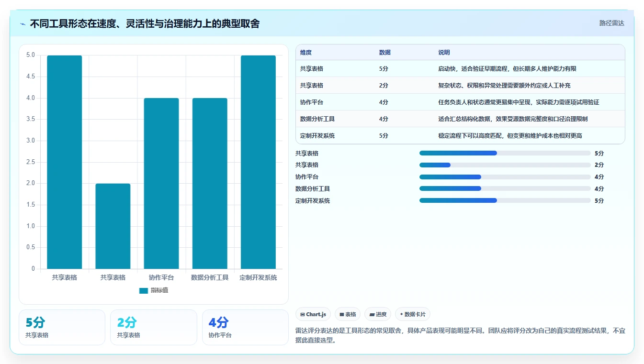
Task: Toggle the 指标值 legend color swatch
Action: 143,290
